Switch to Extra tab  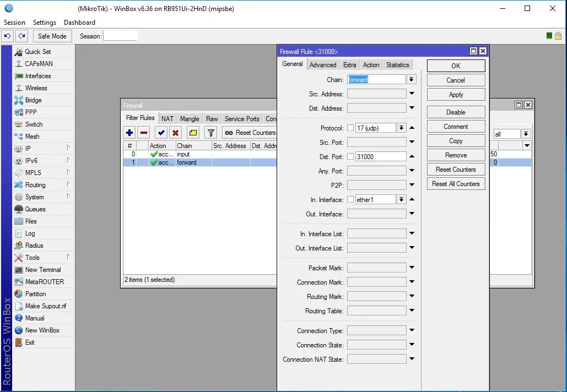349,65
